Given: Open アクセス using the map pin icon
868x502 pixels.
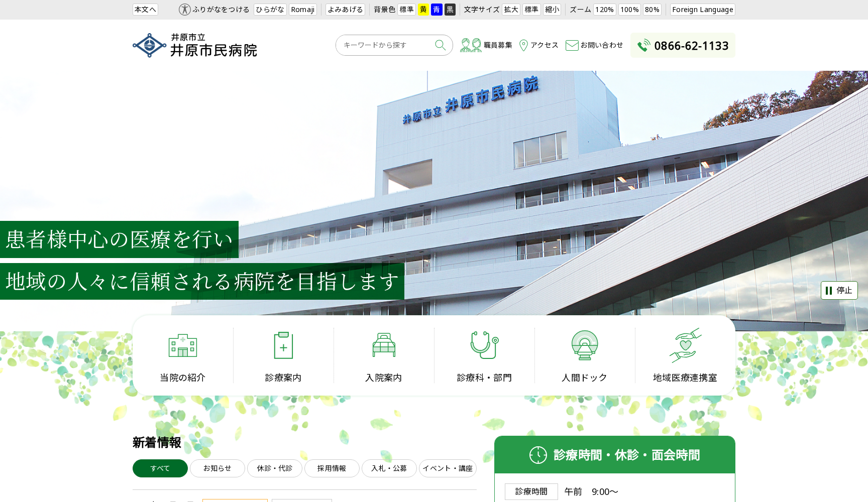Looking at the screenshot, I should click(x=524, y=45).
